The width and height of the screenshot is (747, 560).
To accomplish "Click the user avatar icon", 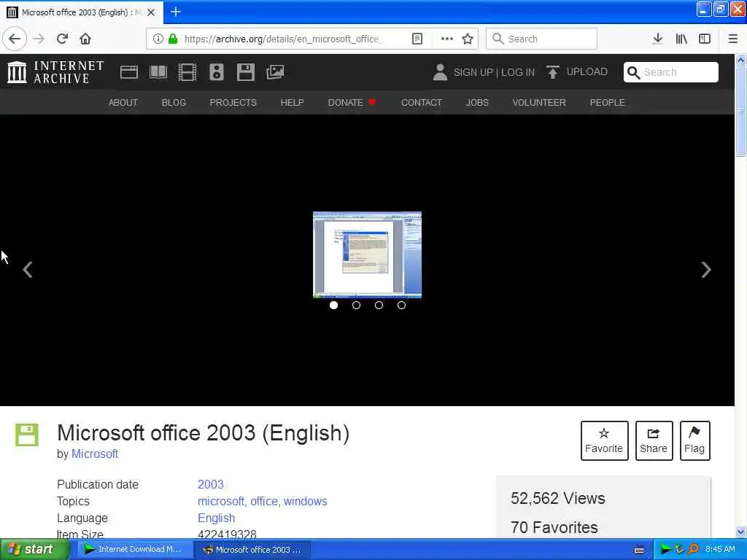I will [x=440, y=72].
